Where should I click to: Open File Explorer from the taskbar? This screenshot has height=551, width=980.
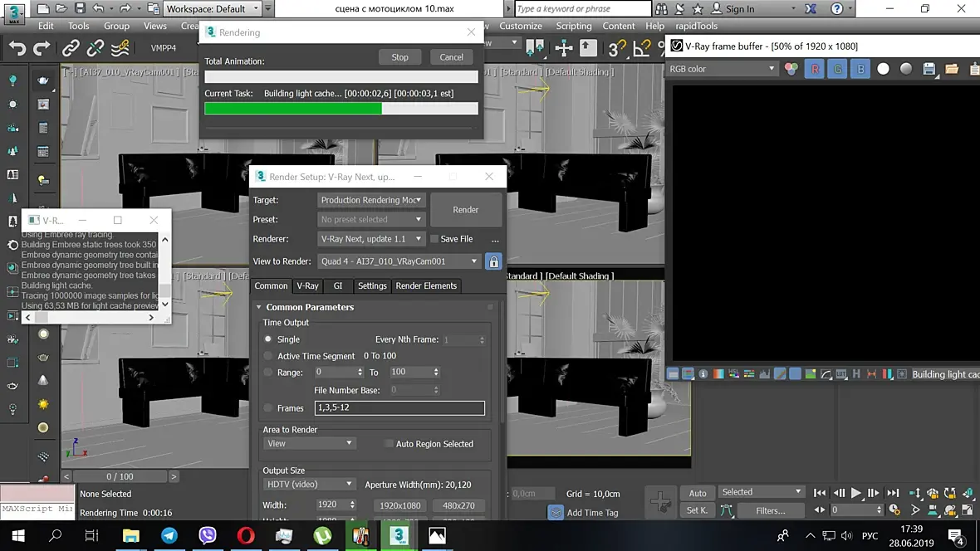(x=130, y=535)
